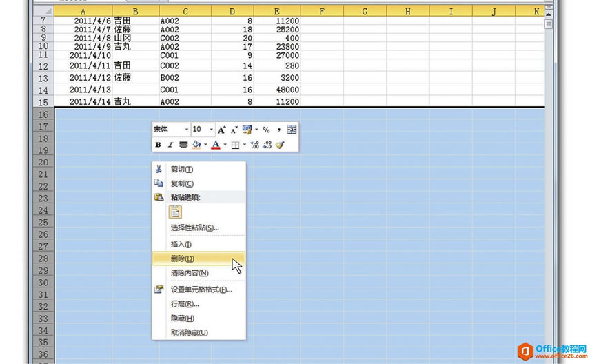This screenshot has height=364, width=590.
Task: Increase decimal places
Action: (254, 145)
